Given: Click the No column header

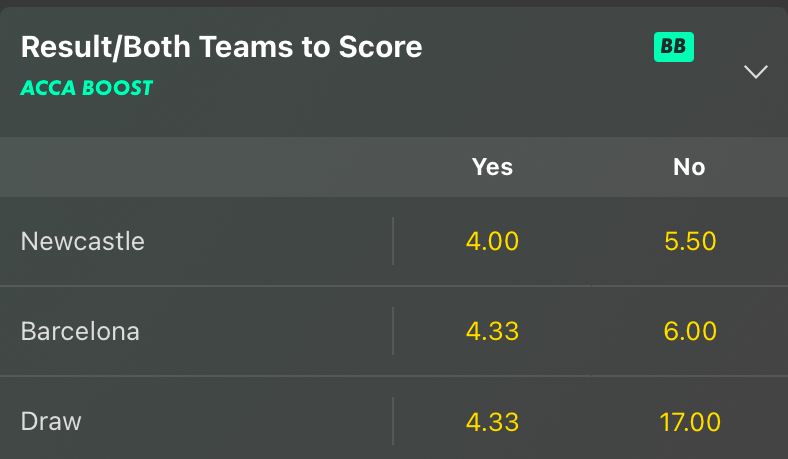Looking at the screenshot, I should 689,167.
